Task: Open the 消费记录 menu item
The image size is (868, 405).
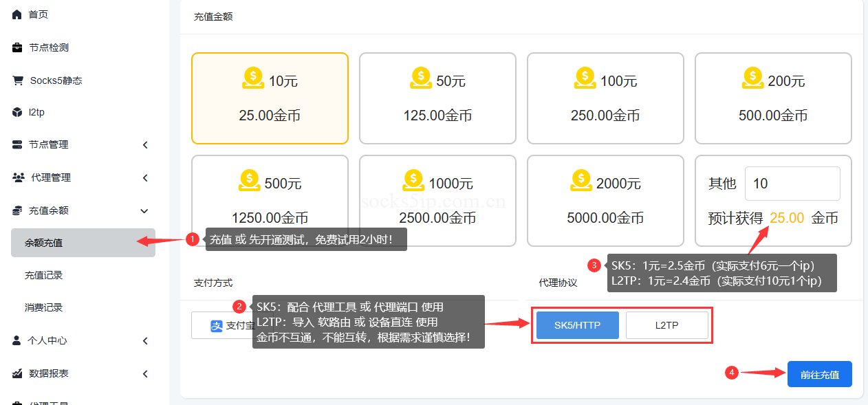Action: (x=44, y=307)
